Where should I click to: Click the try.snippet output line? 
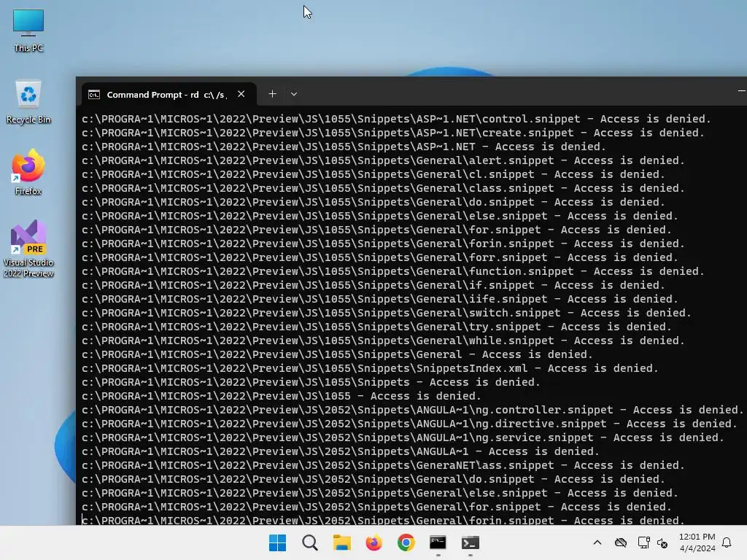376,327
